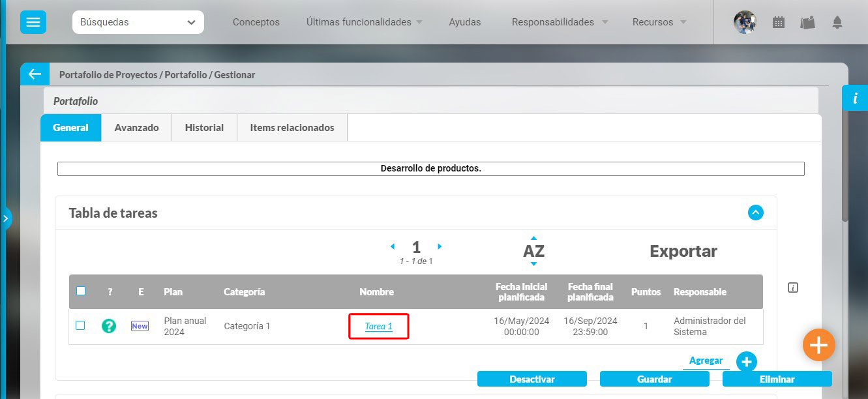
Task: Select all tasks using header checkbox
Action: (81, 291)
